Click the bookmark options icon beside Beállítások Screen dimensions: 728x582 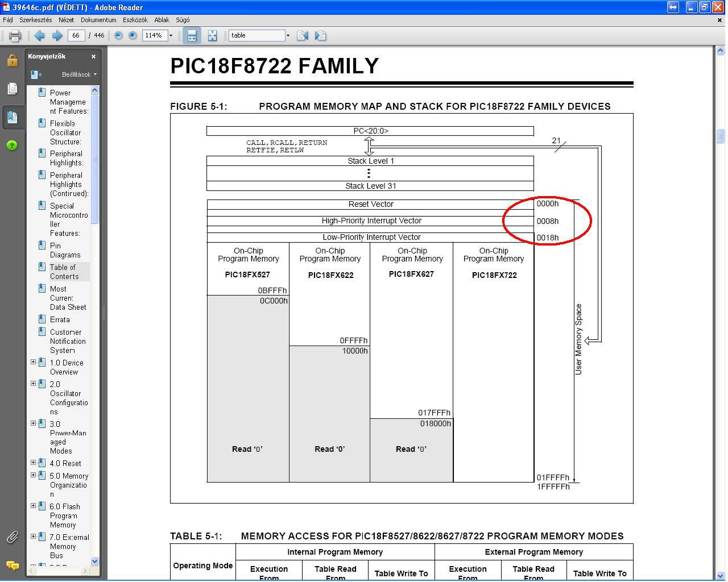coord(36,74)
